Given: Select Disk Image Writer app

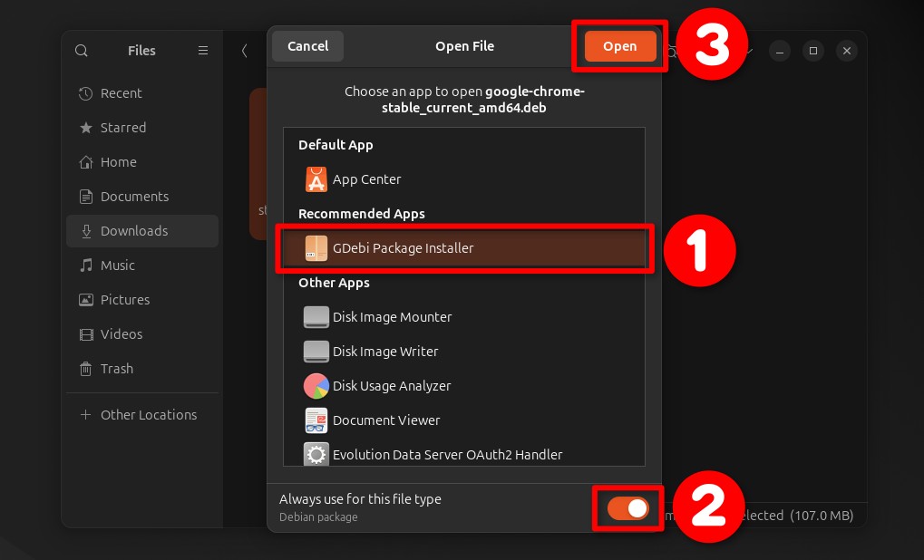Looking at the screenshot, I should click(464, 351).
